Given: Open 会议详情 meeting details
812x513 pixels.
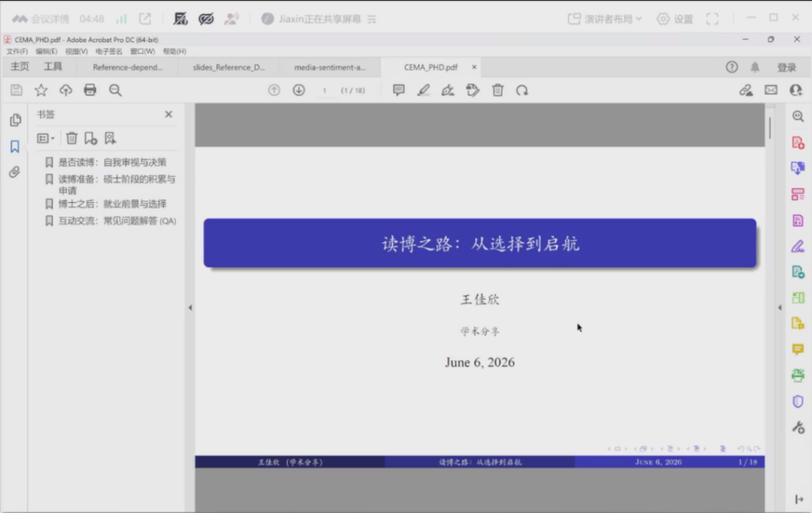Looking at the screenshot, I should click(x=41, y=19).
